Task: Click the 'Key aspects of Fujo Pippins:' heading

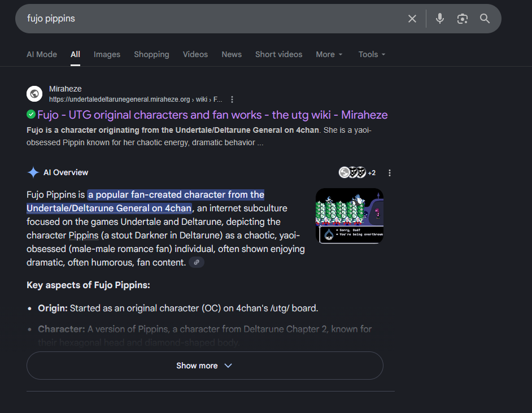Action: point(88,285)
